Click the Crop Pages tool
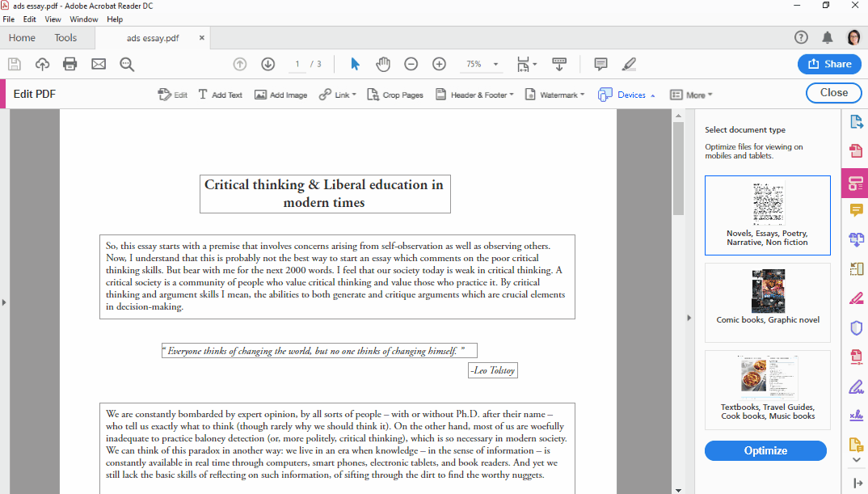Screen dimensions: 868x494 click(395, 95)
